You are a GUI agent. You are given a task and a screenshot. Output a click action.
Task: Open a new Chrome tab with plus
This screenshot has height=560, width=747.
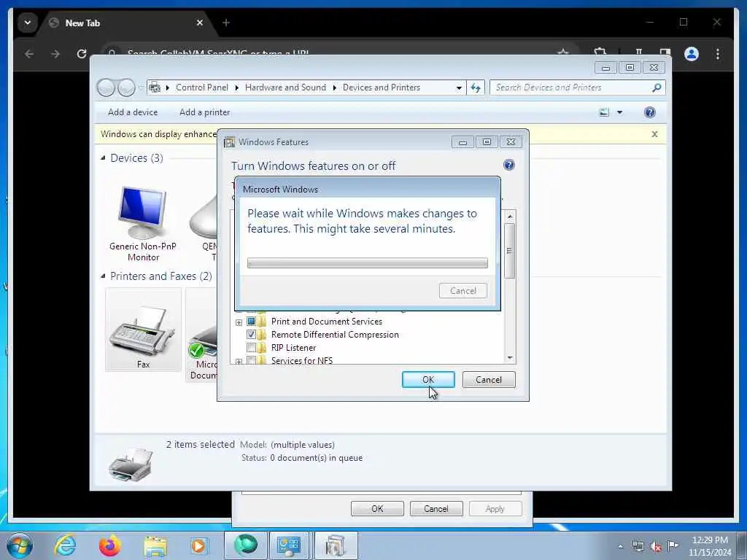click(x=226, y=23)
